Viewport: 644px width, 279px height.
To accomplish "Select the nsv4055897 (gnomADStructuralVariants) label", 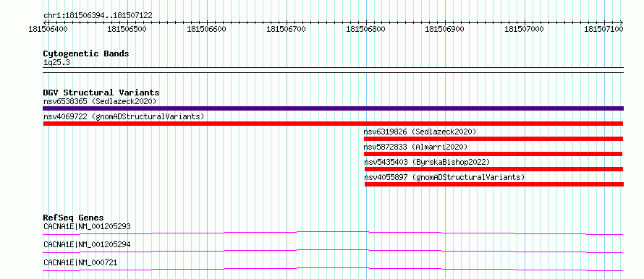I will point(444,177).
